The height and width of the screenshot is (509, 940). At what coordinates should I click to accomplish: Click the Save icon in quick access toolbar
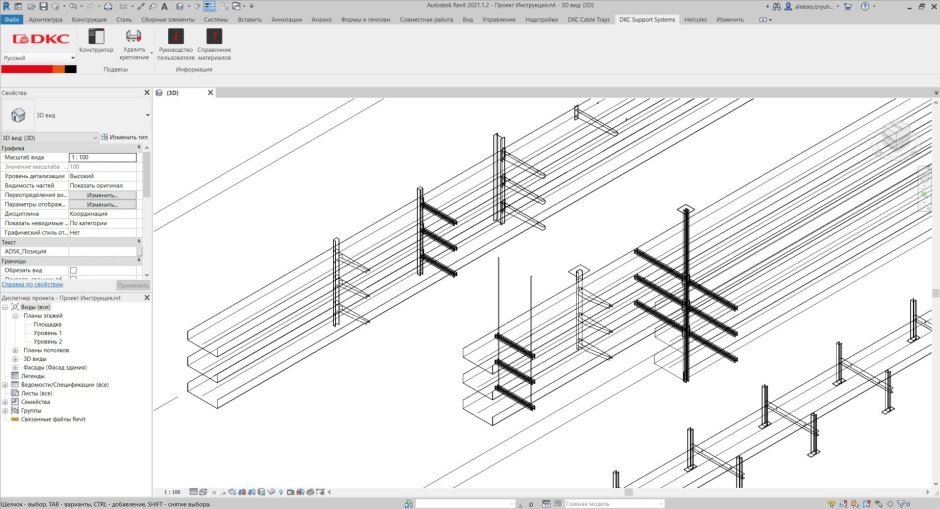click(x=46, y=6)
